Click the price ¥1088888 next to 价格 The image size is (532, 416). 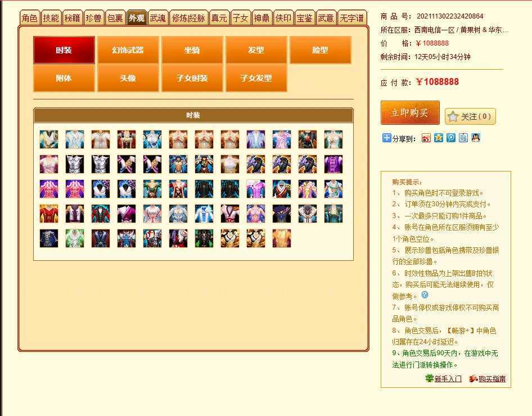[x=432, y=43]
